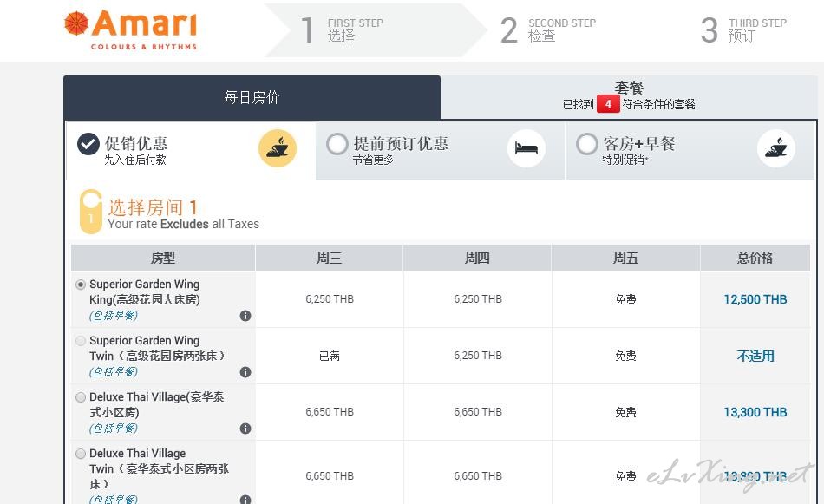Click the 房型 column header
This screenshot has width=824, height=504.
163,258
